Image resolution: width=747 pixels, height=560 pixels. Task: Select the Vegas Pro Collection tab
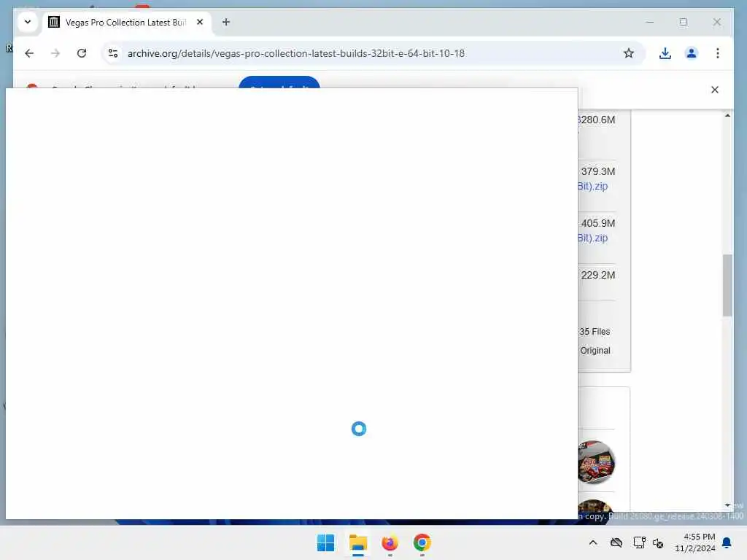tap(126, 23)
